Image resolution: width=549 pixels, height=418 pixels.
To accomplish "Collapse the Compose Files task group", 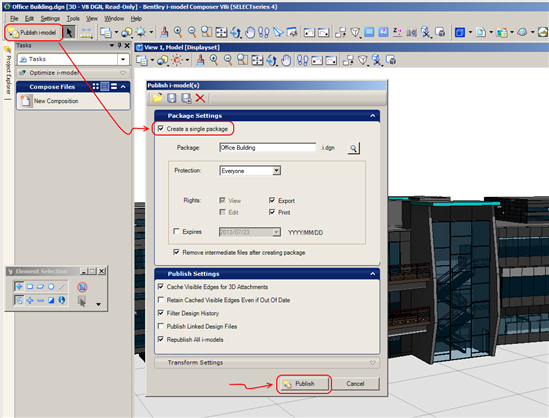I will pyautogui.click(x=123, y=86).
